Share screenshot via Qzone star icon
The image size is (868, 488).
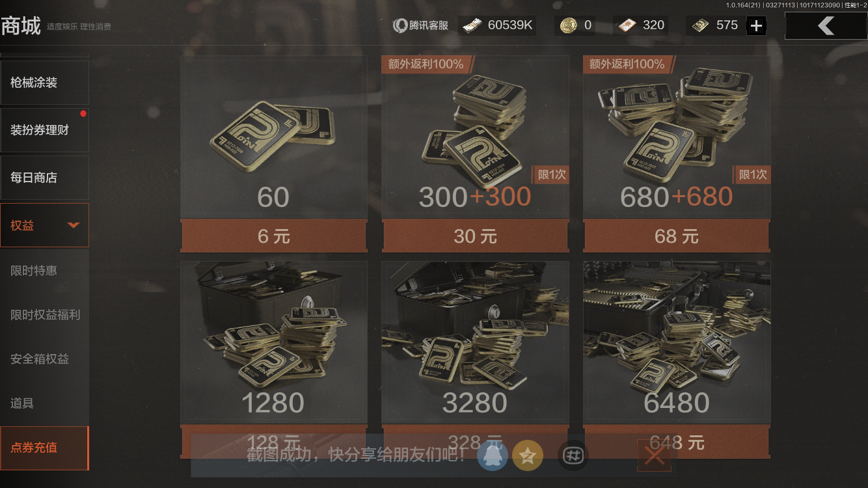point(528,455)
